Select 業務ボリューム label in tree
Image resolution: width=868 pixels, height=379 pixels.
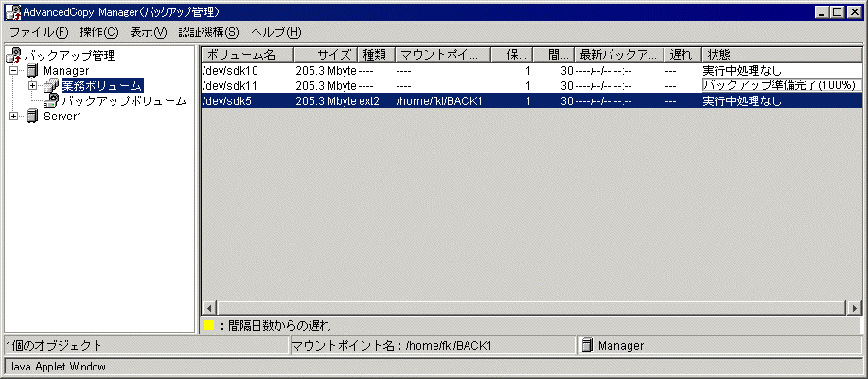click(102, 86)
